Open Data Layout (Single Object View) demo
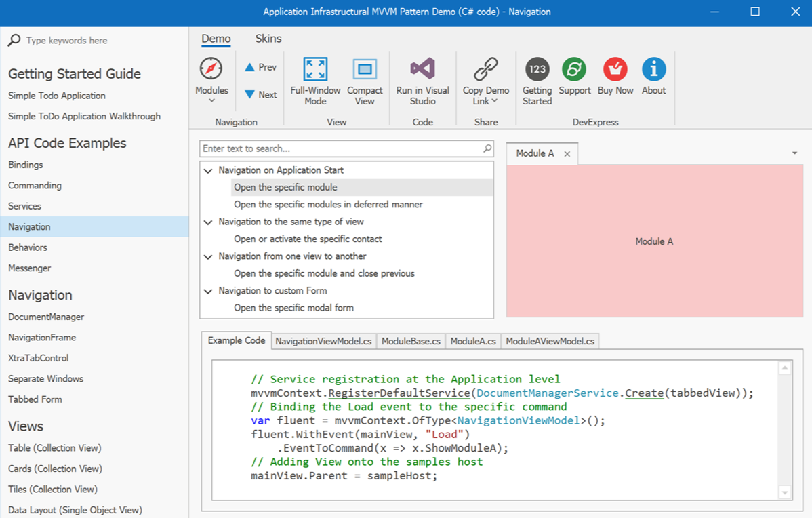 (x=75, y=511)
